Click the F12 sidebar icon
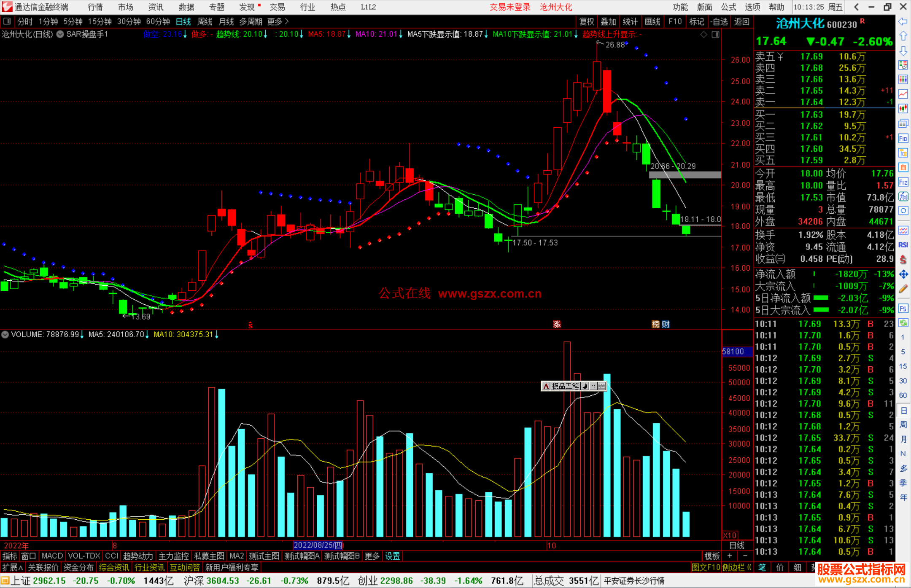The height and width of the screenshot is (588, 911). (903, 182)
